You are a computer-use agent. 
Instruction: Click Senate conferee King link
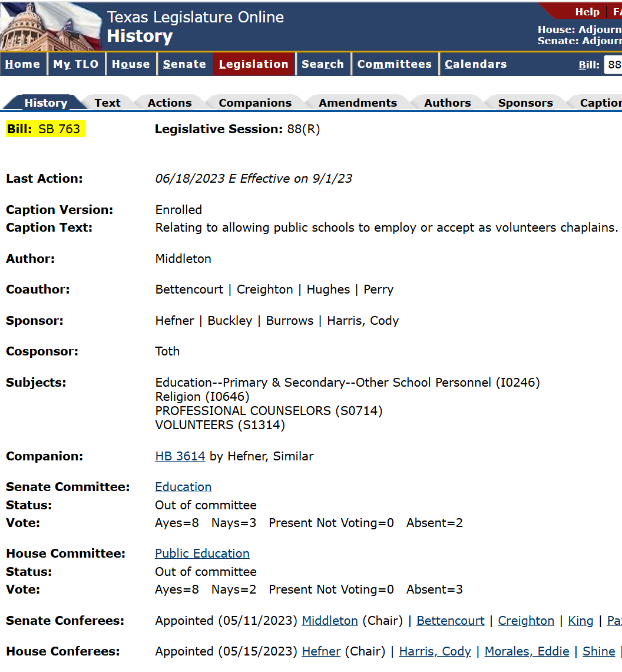[580, 621]
